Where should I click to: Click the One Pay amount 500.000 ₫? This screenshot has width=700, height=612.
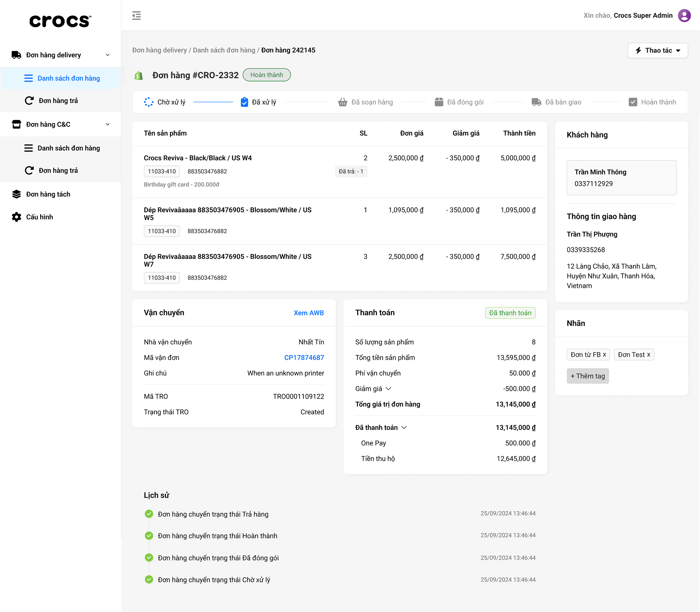[520, 443]
